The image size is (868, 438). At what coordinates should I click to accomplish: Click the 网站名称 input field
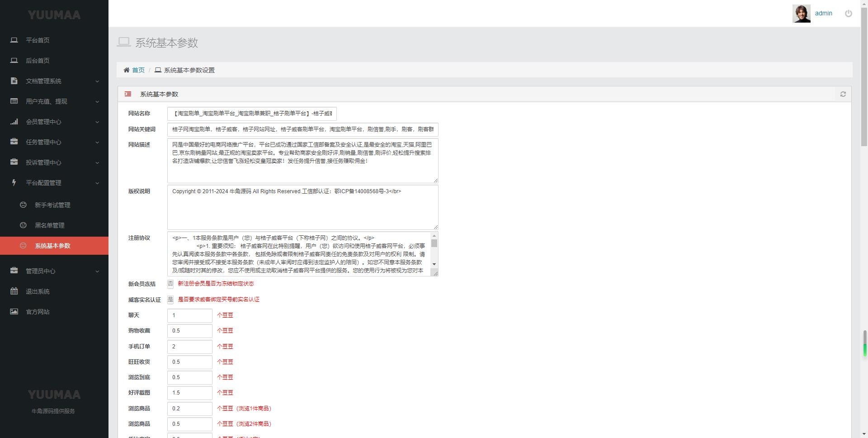[252, 114]
